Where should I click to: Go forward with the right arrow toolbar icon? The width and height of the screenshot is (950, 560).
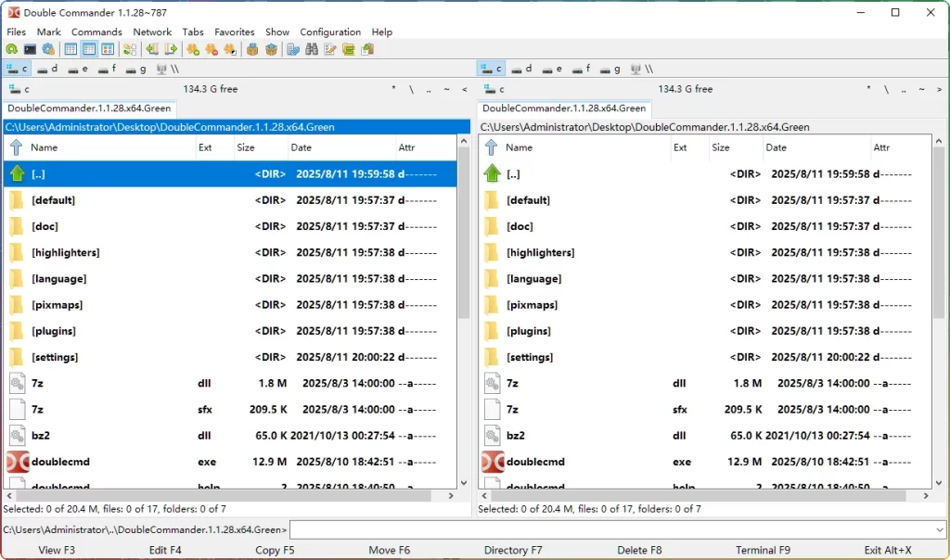tap(171, 50)
